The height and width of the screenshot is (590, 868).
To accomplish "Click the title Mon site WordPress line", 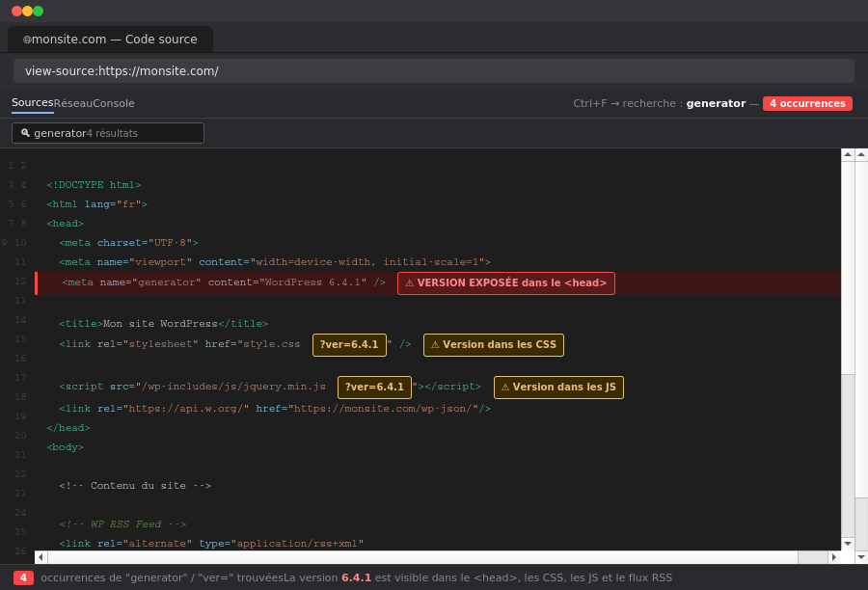I will pos(163,324).
